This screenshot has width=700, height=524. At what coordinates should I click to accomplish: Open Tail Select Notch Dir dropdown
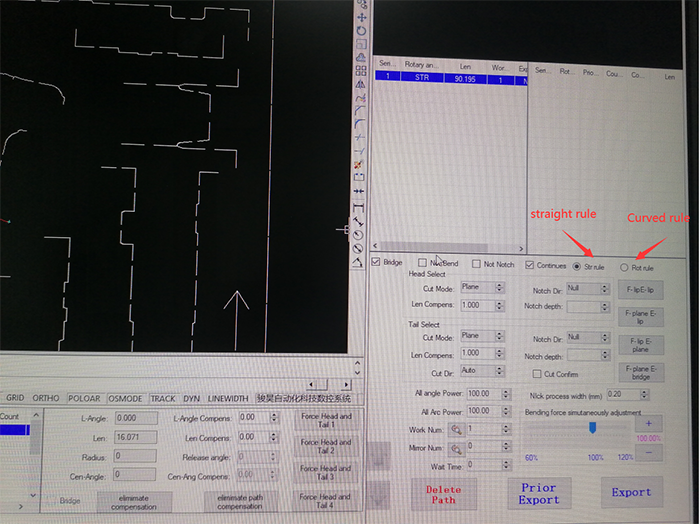pos(588,337)
